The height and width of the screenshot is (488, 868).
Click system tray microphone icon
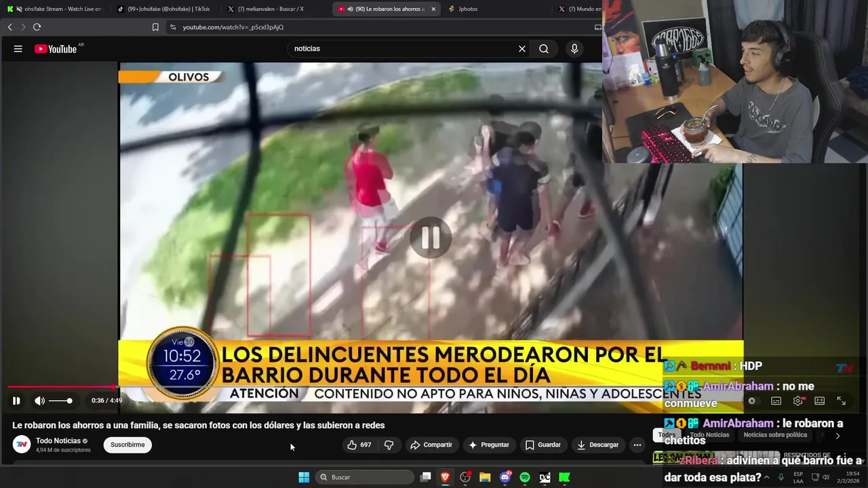781,477
